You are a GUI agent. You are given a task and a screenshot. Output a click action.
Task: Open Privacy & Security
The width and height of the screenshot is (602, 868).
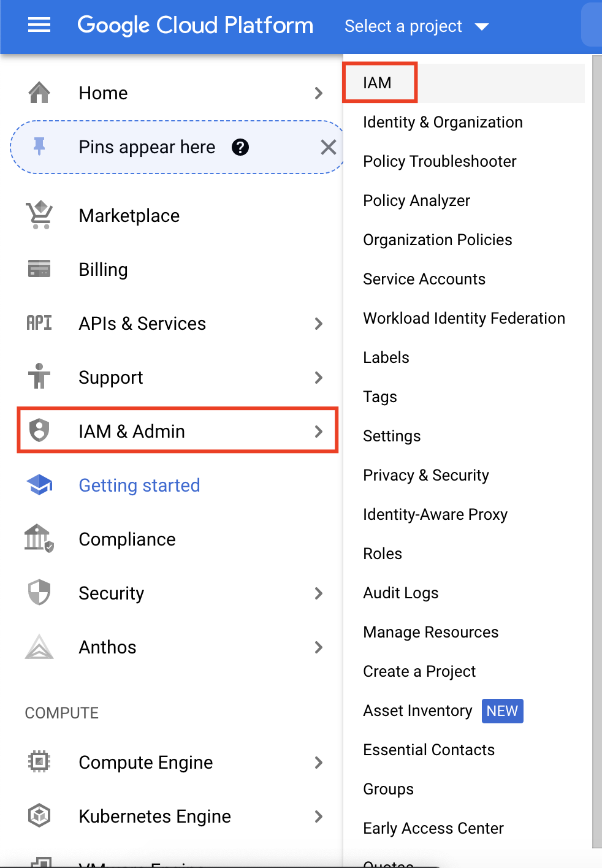426,475
